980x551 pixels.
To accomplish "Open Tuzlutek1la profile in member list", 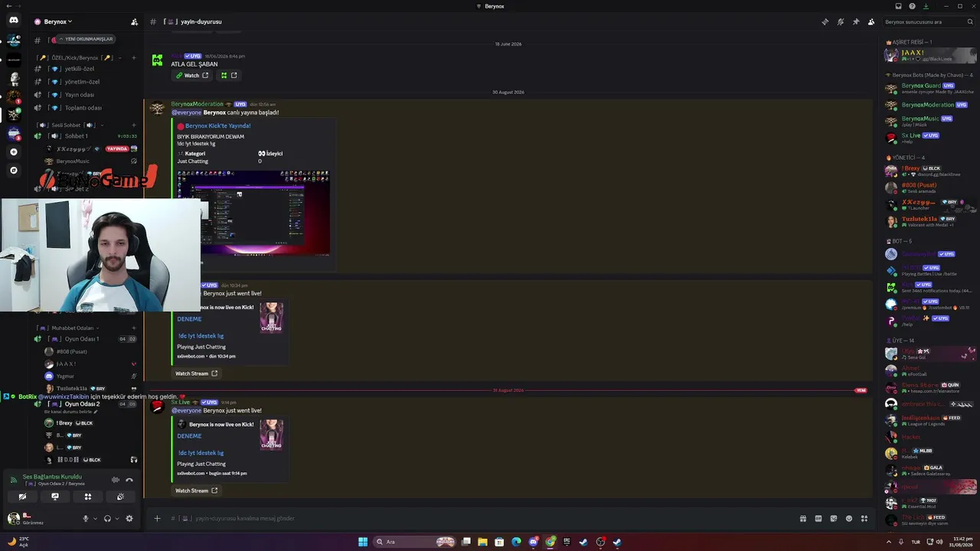I will (929, 220).
